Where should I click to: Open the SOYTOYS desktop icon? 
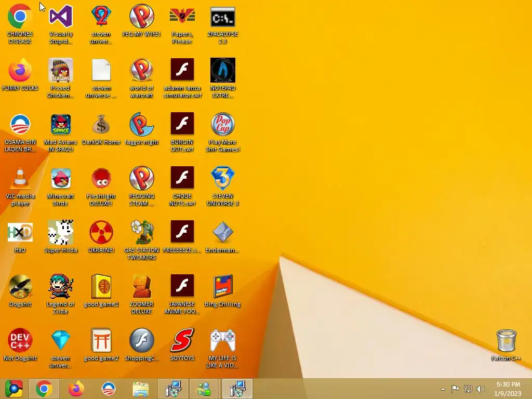[x=182, y=345]
